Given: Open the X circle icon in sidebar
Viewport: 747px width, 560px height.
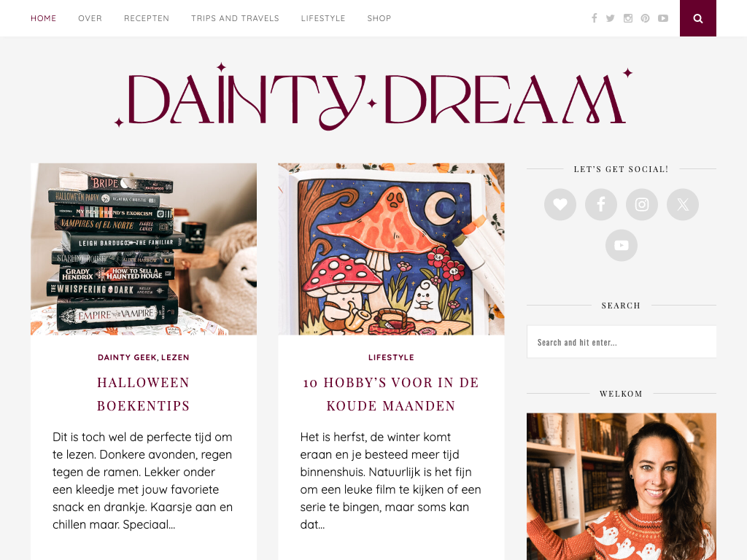Looking at the screenshot, I should pyautogui.click(x=683, y=204).
